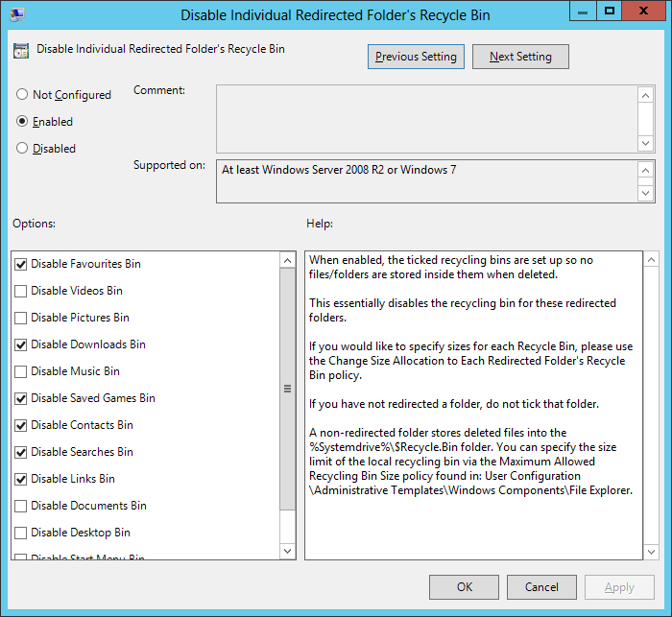
Task: Check Disable Videos Bin
Action: [20, 291]
